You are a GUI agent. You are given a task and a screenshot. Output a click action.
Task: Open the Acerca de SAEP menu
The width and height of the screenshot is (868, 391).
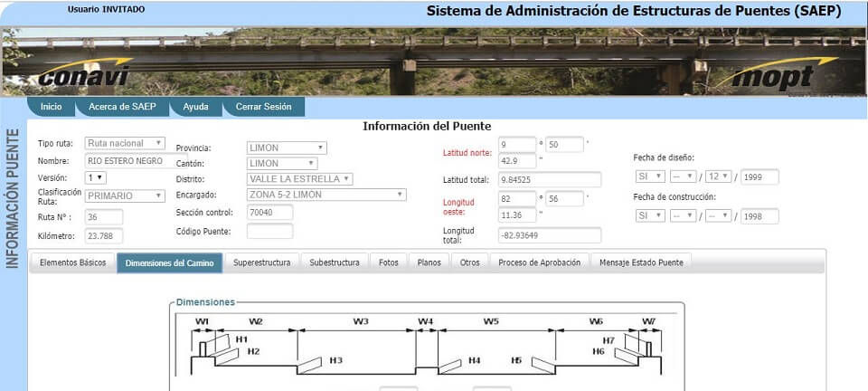(x=122, y=107)
